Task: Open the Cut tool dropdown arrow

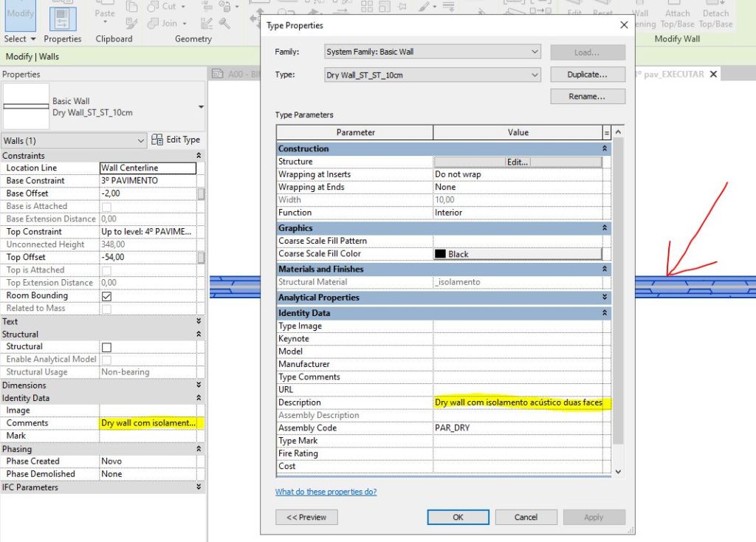Action: tap(183, 7)
